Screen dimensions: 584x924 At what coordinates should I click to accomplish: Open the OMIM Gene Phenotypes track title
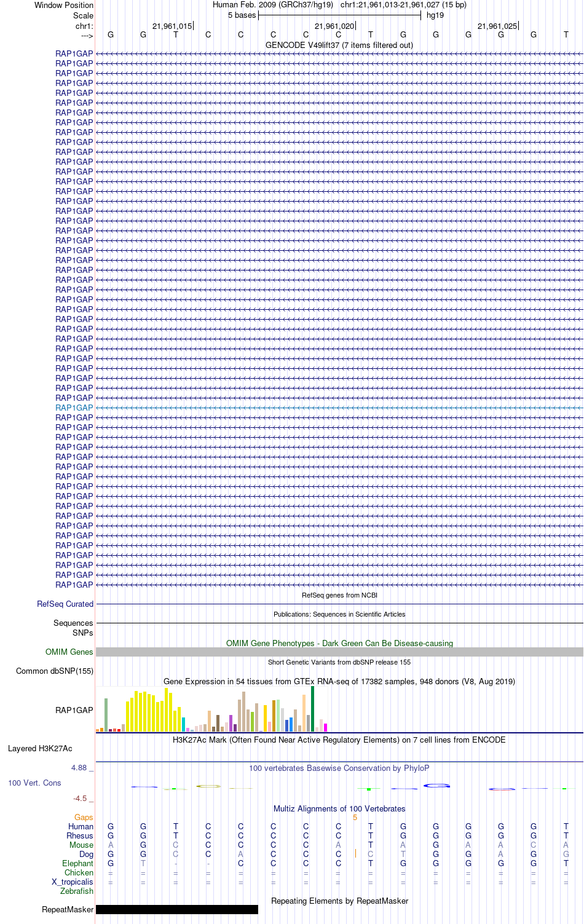click(x=339, y=644)
